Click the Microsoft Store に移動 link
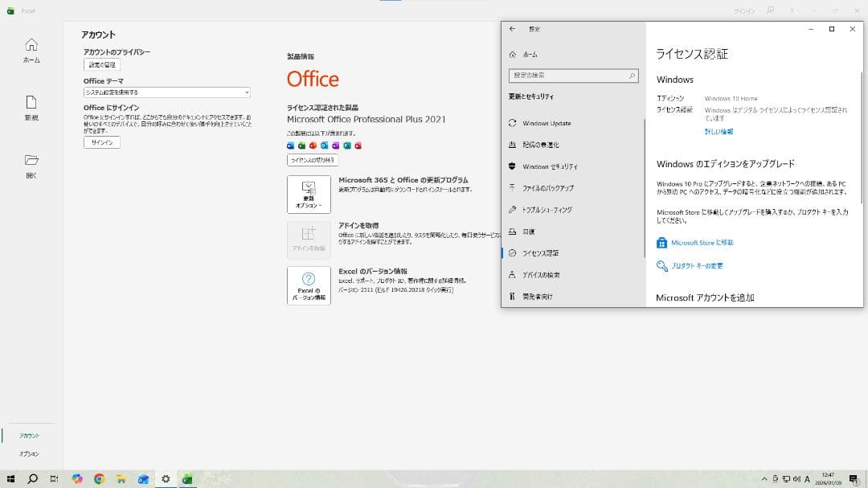 pos(702,243)
